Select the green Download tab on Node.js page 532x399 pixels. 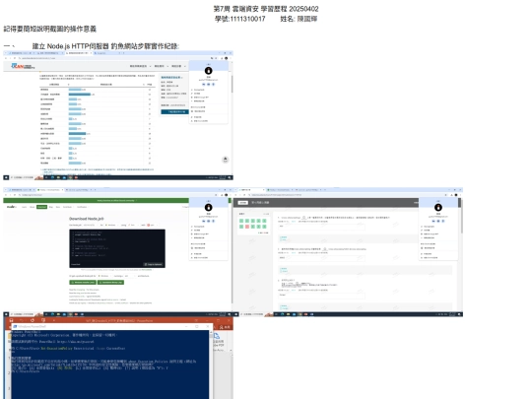pyautogui.click(x=41, y=207)
